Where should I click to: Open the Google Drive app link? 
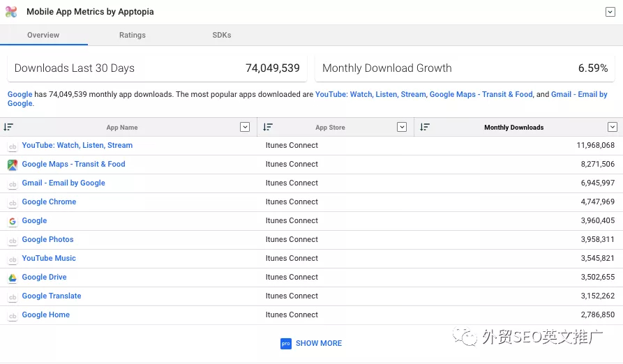44,277
